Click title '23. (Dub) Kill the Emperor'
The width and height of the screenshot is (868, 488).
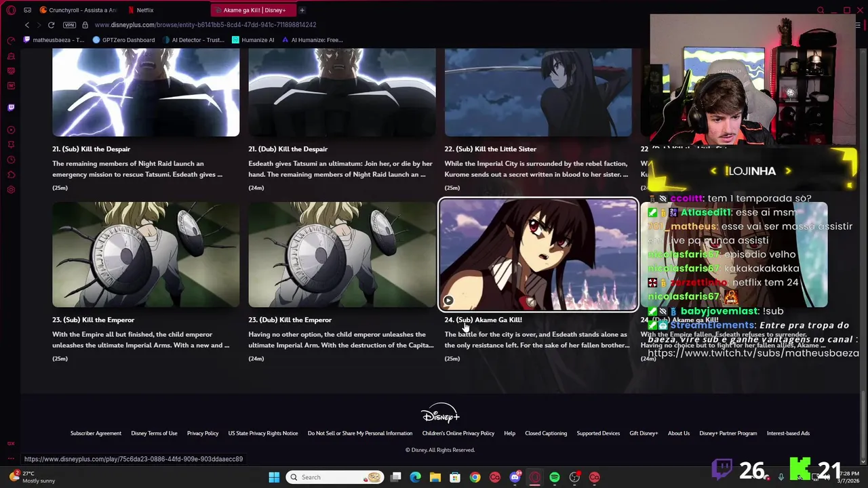pyautogui.click(x=290, y=320)
